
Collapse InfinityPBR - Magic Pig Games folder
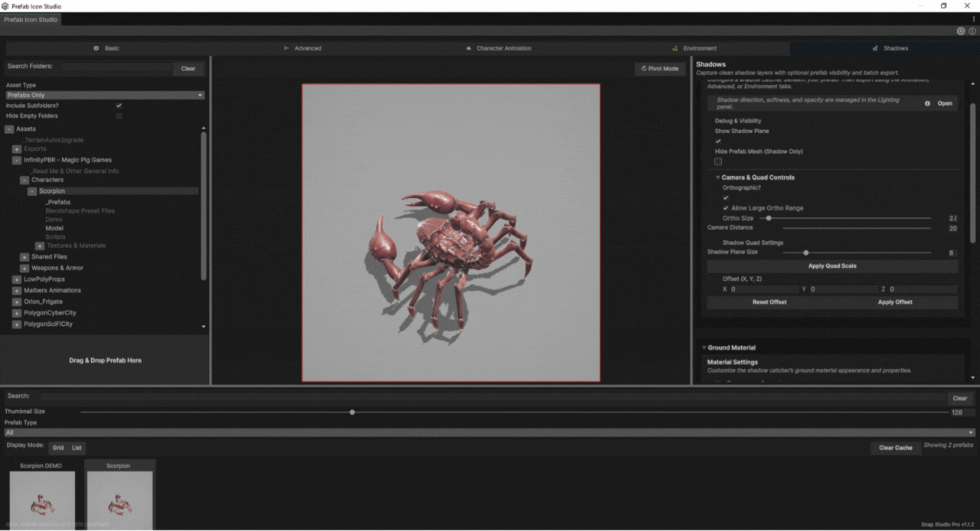(17, 161)
